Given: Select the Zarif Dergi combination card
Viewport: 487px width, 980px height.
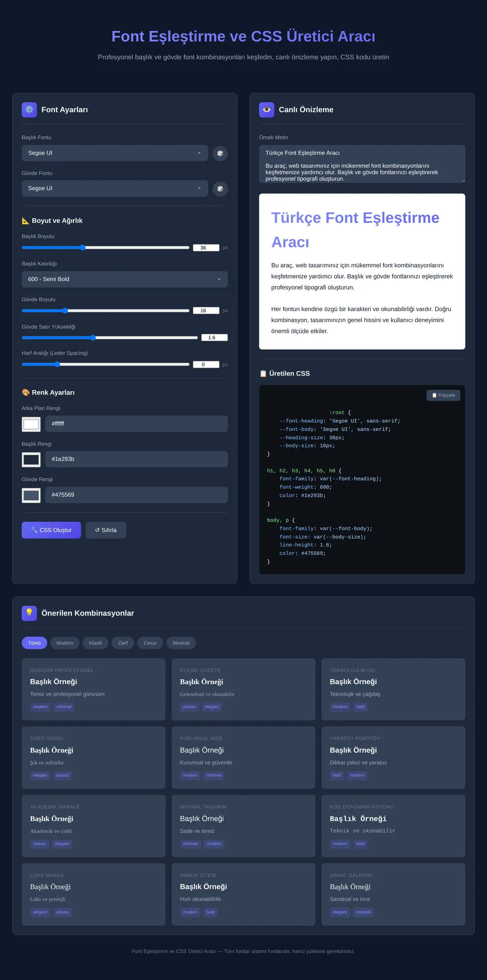Looking at the screenshot, I should click(94, 758).
